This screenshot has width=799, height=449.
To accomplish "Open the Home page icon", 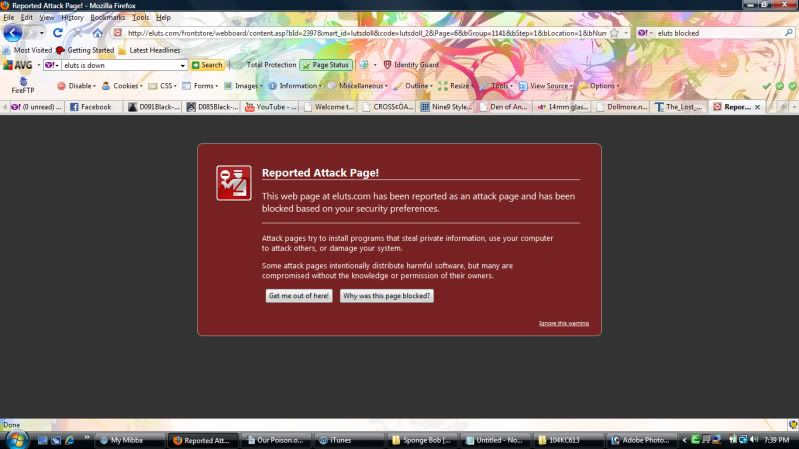I will coord(97,33).
